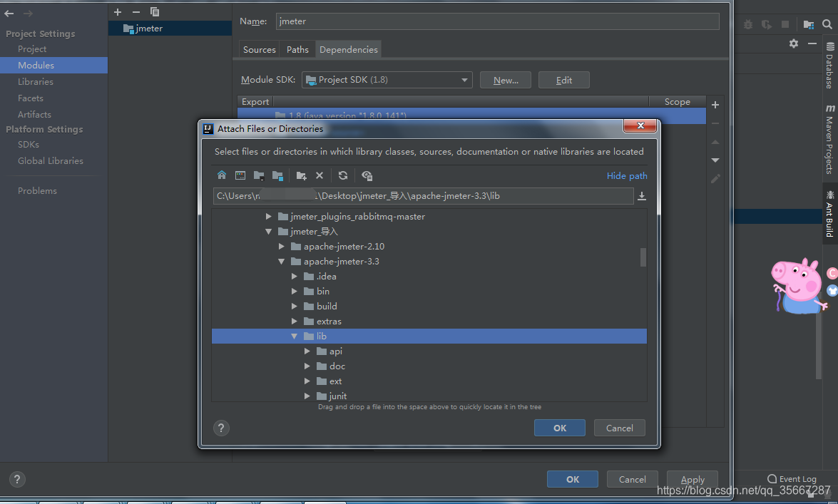Image resolution: width=838 pixels, height=504 pixels.
Task: Open Event Log in IDE status bar
Action: click(792, 479)
